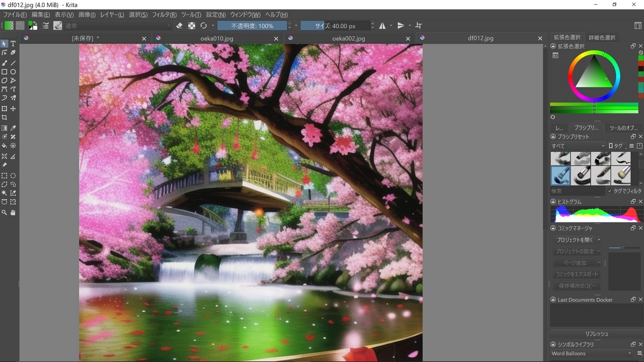Open the フィルタ menu
Screen dimensions: 644x362
163,14
